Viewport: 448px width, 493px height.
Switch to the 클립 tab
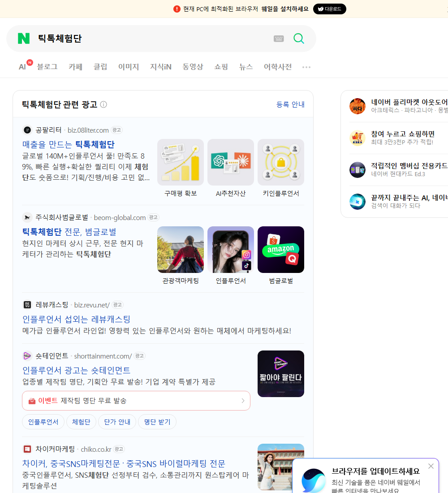(100, 67)
